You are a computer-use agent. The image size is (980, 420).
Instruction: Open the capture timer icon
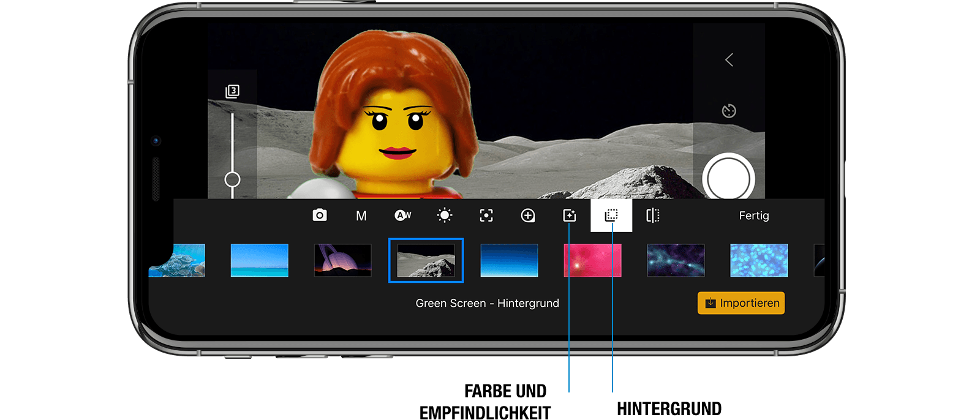[729, 111]
